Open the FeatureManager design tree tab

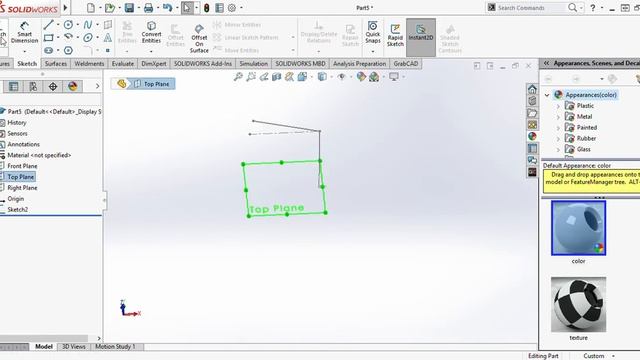[13, 86]
